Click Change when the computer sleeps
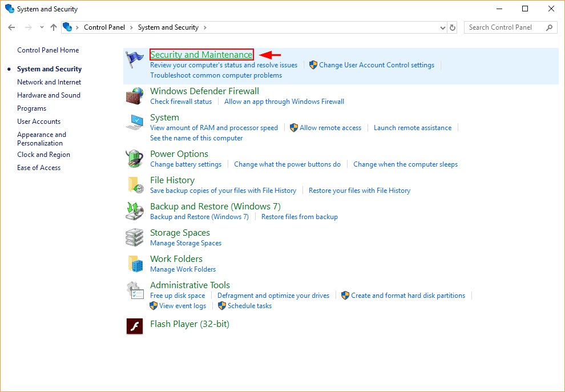Viewport: 565px width, 392px height. 405,164
